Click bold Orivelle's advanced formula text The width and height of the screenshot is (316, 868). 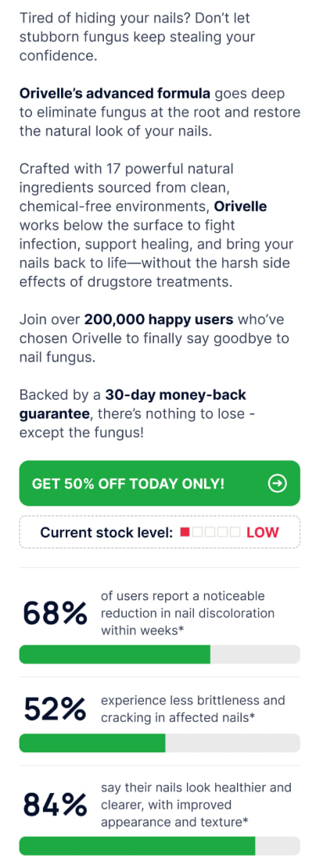coord(115,92)
